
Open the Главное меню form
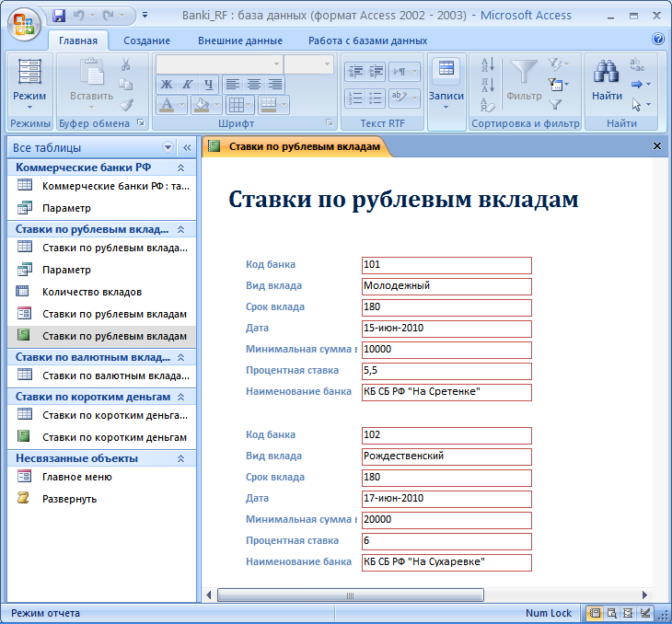[101, 477]
